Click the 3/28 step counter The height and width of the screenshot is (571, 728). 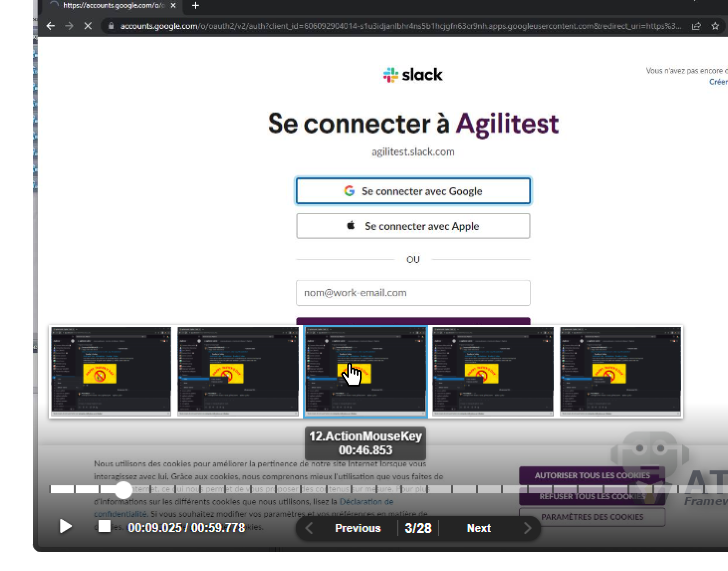[418, 528]
